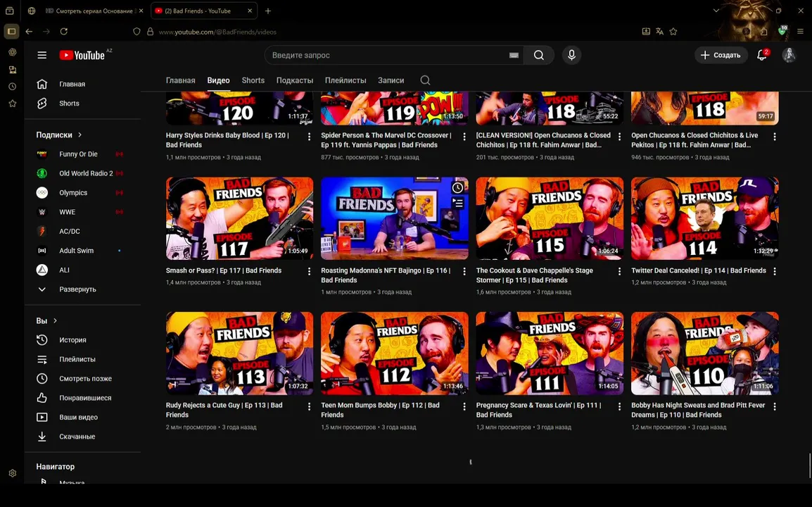Open options menu for Roasting Madonna's NFT video
Image resolution: width=812 pixels, height=507 pixels.
464,271
